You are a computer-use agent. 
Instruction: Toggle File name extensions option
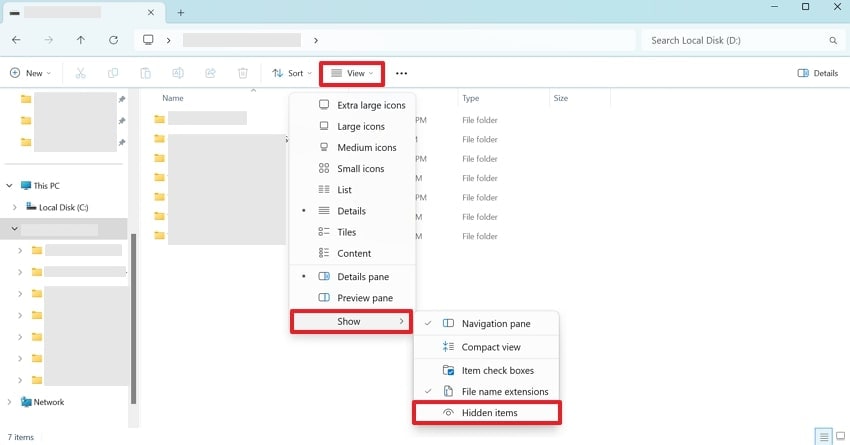[486, 391]
